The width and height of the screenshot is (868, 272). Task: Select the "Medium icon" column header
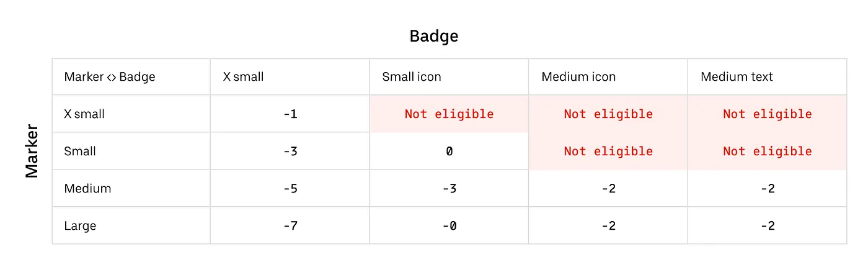coord(578,77)
